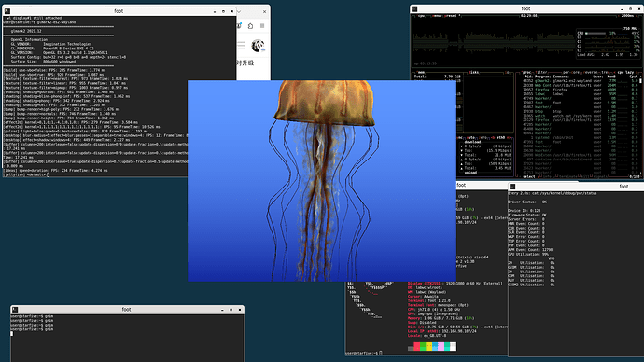Open btop process 'filter' field
Screen dimensions: 644x362
pos(541,72)
